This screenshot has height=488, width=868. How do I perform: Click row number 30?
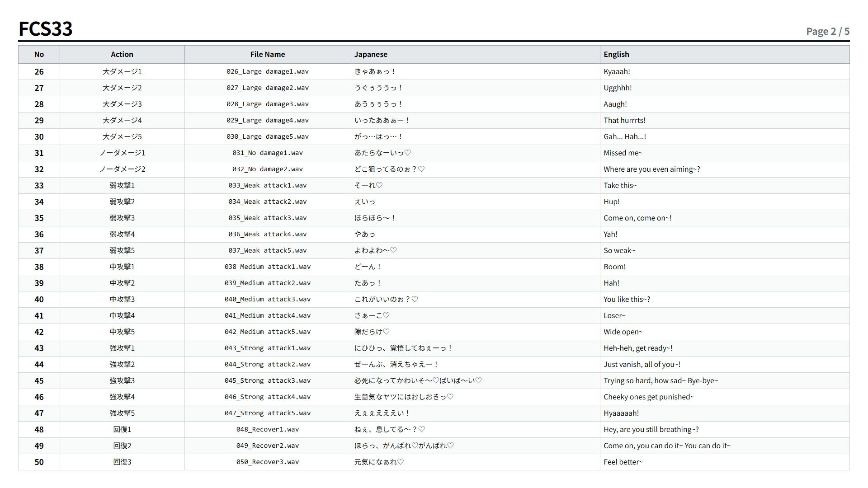[x=39, y=136]
